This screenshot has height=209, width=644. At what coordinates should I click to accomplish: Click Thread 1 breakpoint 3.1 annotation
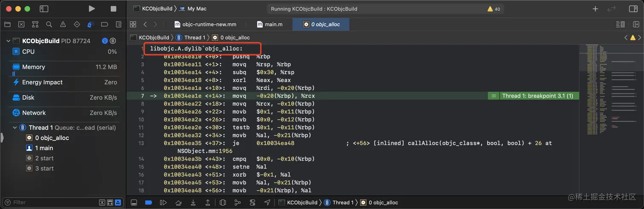tap(533, 96)
